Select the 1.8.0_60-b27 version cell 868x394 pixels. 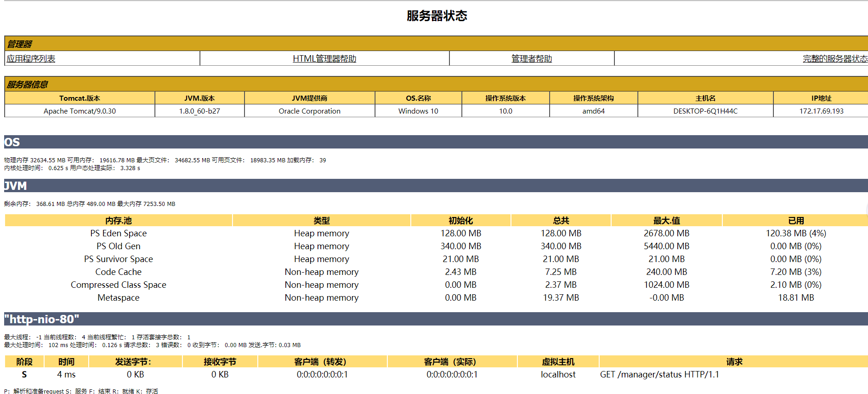tap(199, 111)
